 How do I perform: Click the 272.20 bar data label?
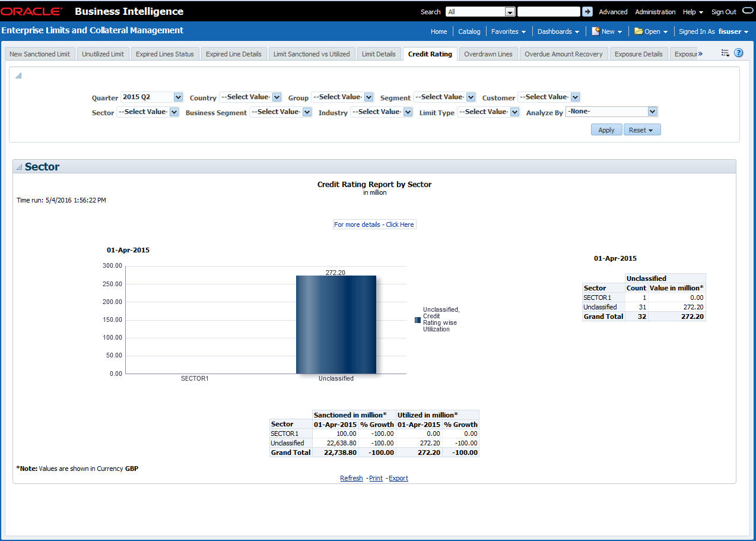click(335, 273)
